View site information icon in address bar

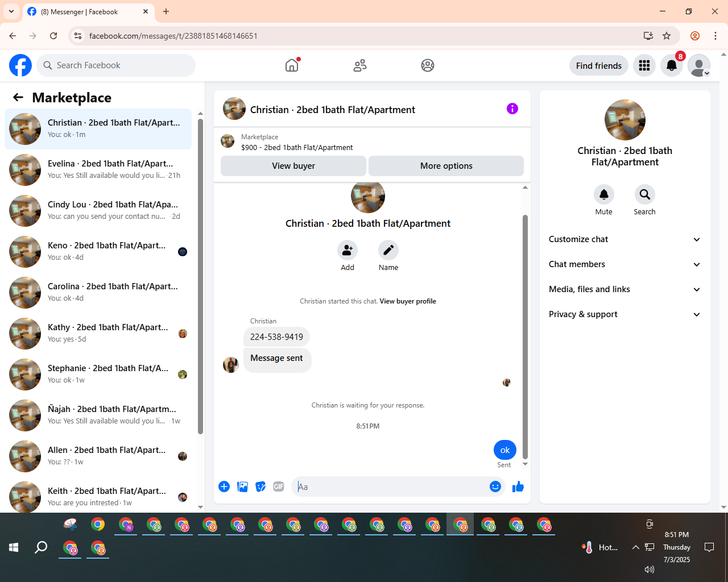coord(78,36)
